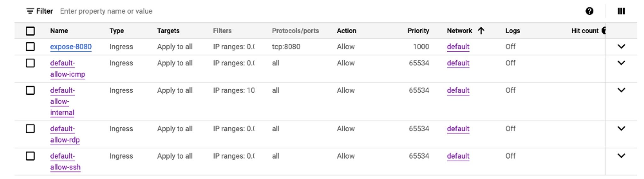Sort by the Name column header

(59, 31)
